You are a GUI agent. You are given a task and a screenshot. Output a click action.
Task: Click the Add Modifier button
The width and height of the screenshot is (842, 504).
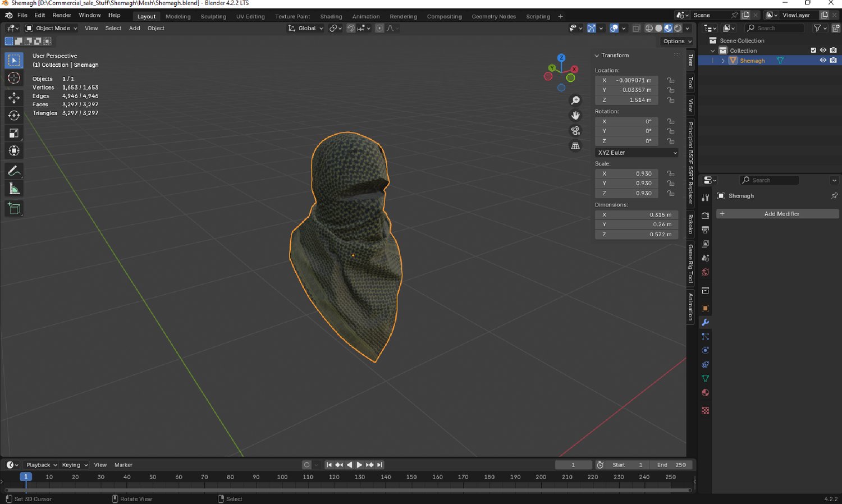777,214
